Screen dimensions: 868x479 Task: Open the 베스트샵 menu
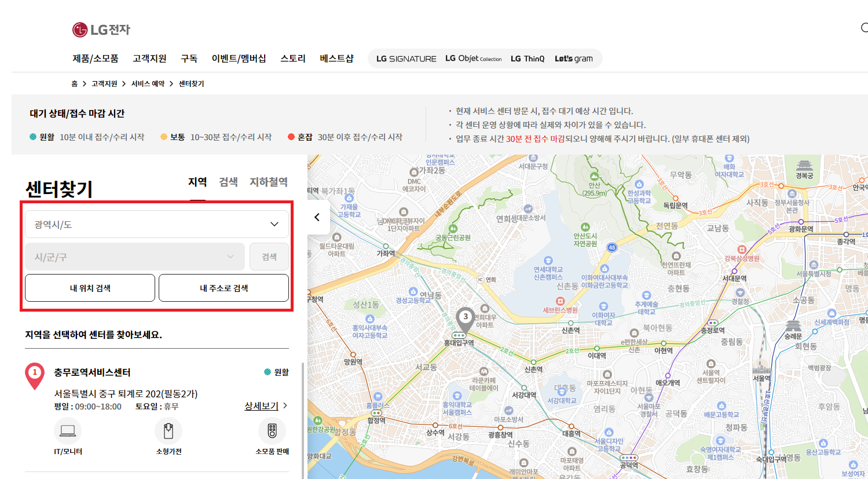(337, 58)
